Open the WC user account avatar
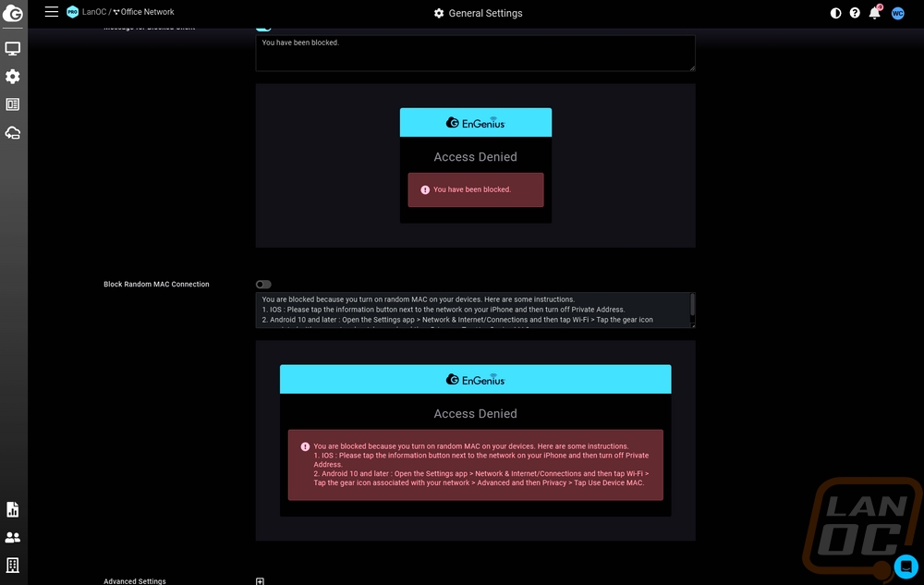Screen dimensions: 924x585 point(897,13)
